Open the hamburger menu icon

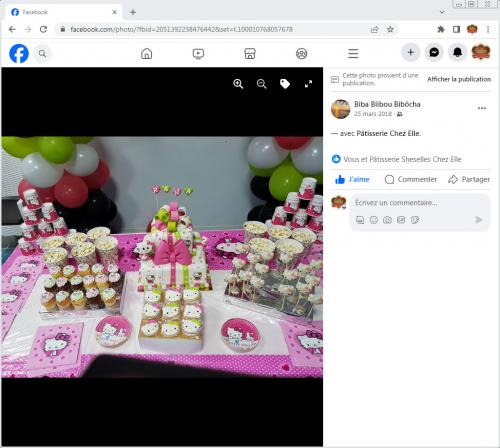pos(353,53)
